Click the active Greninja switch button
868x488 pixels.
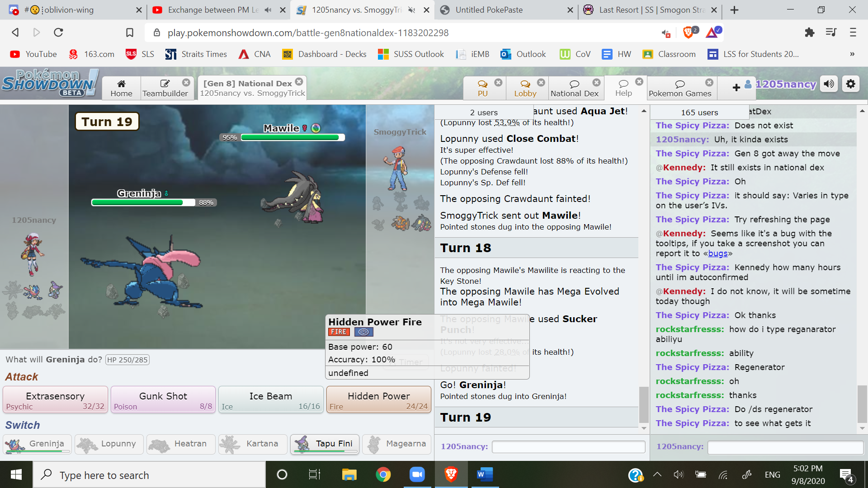[37, 444]
